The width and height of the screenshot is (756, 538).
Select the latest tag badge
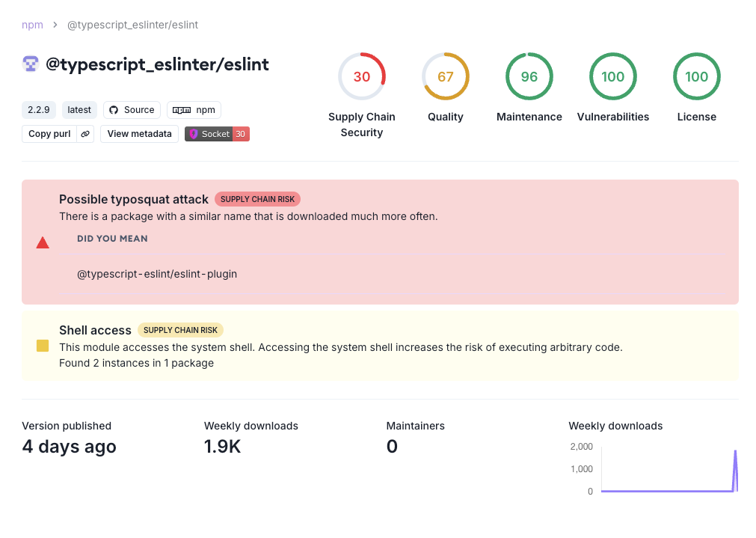pos(79,110)
